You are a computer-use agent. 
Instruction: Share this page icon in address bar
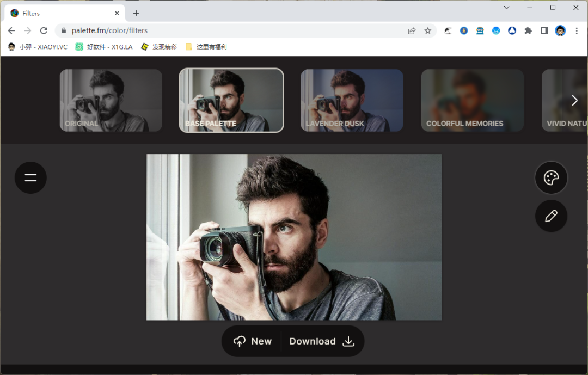click(412, 30)
